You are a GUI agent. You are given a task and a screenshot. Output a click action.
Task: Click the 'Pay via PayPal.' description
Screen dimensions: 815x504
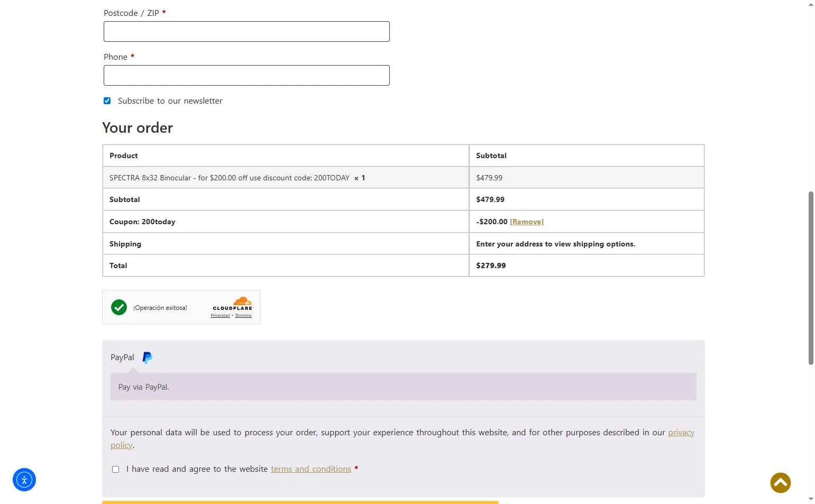coord(144,387)
